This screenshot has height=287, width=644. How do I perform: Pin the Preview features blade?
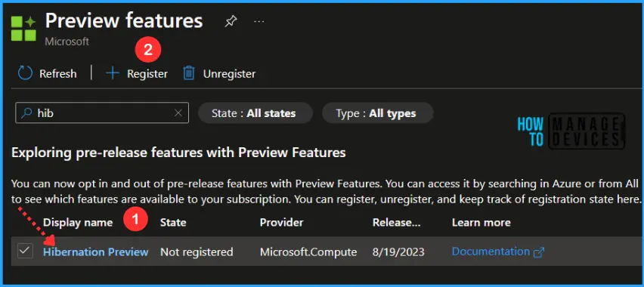231,21
